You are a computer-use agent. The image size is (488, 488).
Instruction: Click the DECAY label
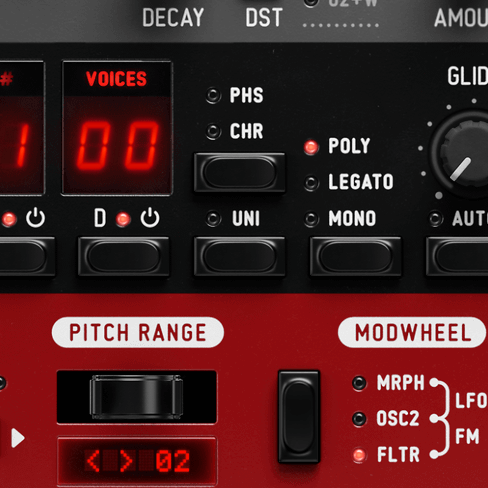coord(173,17)
